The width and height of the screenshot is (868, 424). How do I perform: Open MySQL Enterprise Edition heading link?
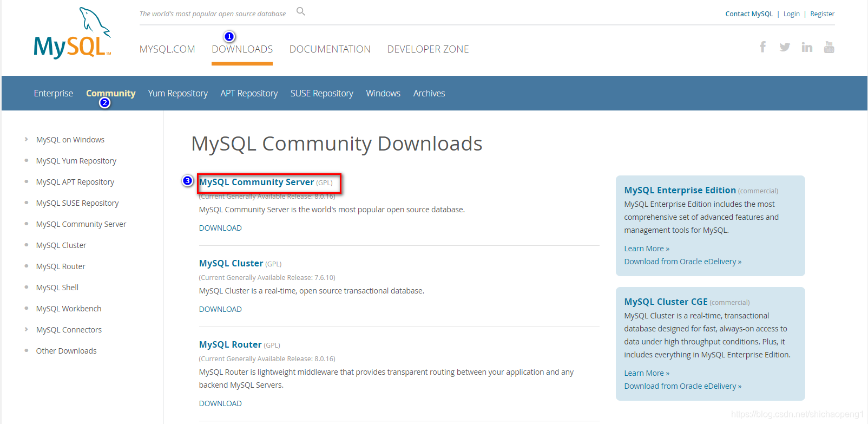(680, 190)
